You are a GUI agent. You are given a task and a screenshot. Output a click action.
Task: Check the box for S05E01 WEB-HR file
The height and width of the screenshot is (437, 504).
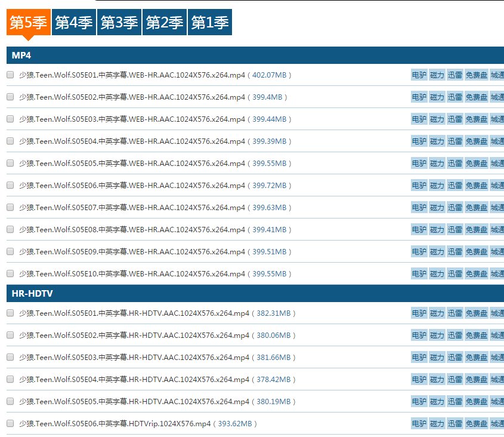[x=10, y=75]
